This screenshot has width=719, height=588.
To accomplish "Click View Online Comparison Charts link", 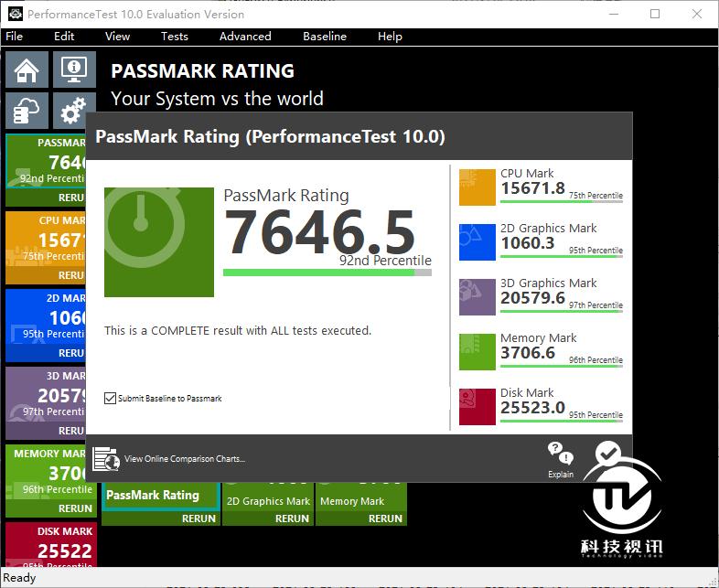I will click(185, 459).
